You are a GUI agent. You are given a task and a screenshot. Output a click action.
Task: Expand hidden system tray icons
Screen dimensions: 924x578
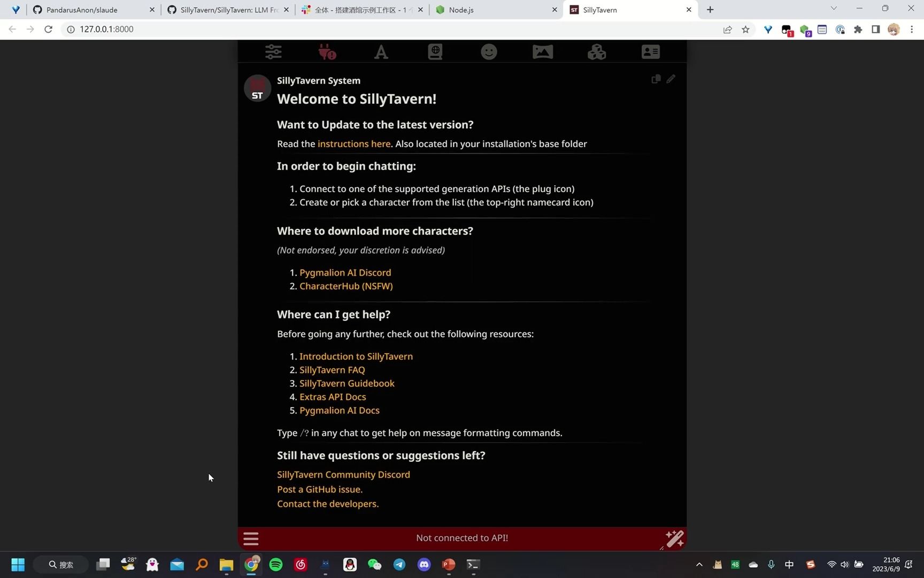699,565
